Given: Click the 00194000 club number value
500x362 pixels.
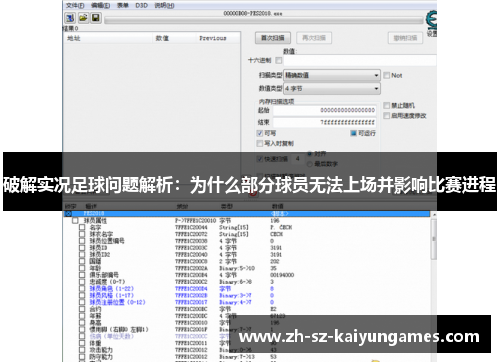Looking at the screenshot, I should point(282,275).
